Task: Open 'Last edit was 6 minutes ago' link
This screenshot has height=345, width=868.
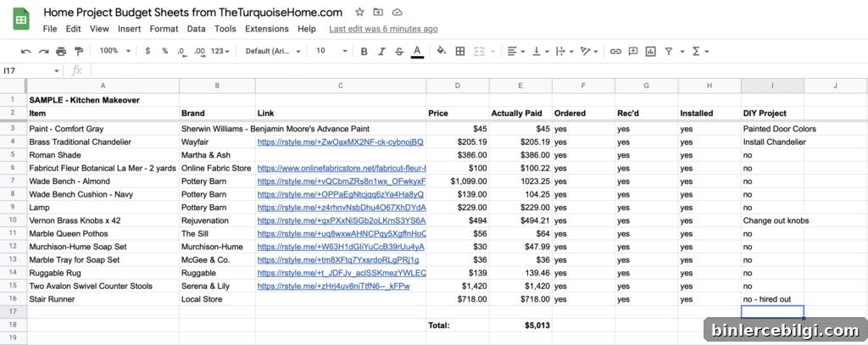Action: point(383,29)
